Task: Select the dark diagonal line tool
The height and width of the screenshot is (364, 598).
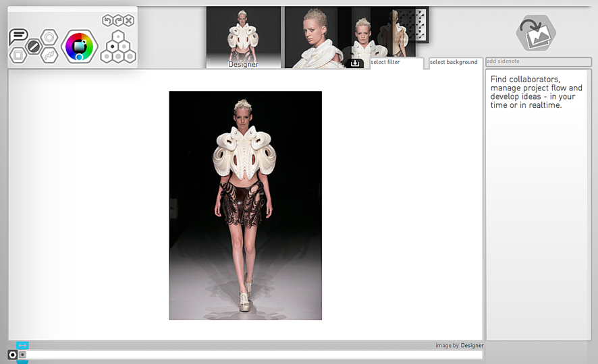Action: coord(34,47)
